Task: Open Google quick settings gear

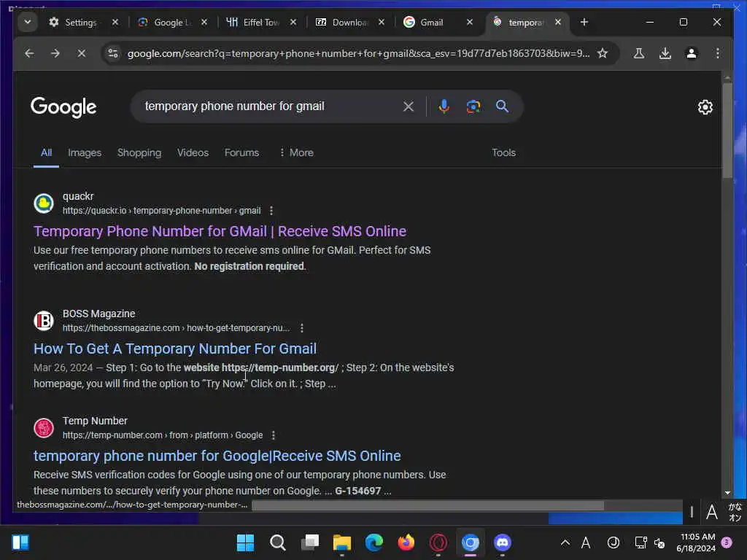Action: click(705, 107)
